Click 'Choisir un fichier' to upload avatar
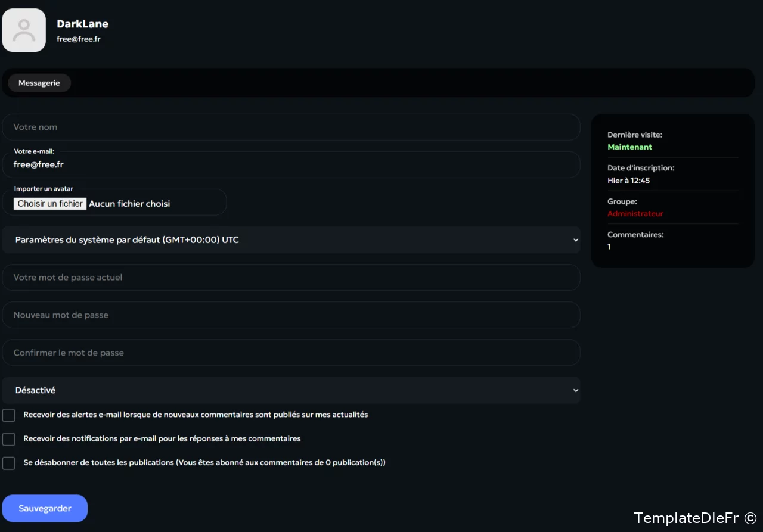Screen dimensions: 763x532 (51, 204)
